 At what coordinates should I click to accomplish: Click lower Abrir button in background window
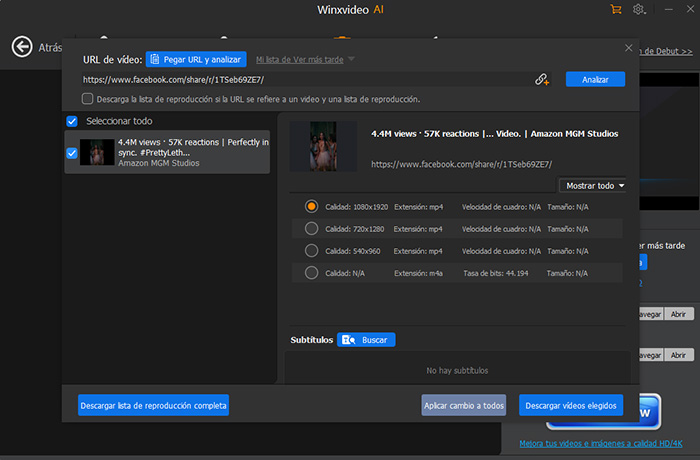[x=679, y=355]
